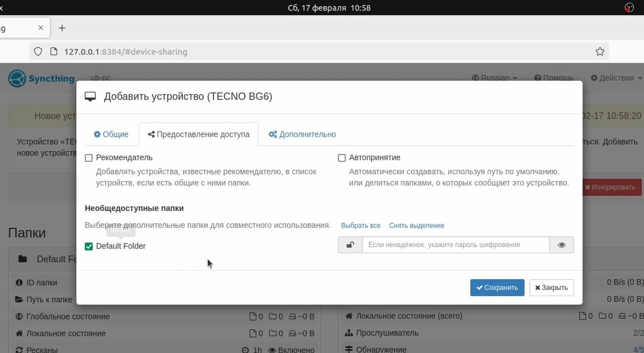The height and width of the screenshot is (353, 644).
Task: Click the system tray icon in the top bar
Action: (629, 8)
